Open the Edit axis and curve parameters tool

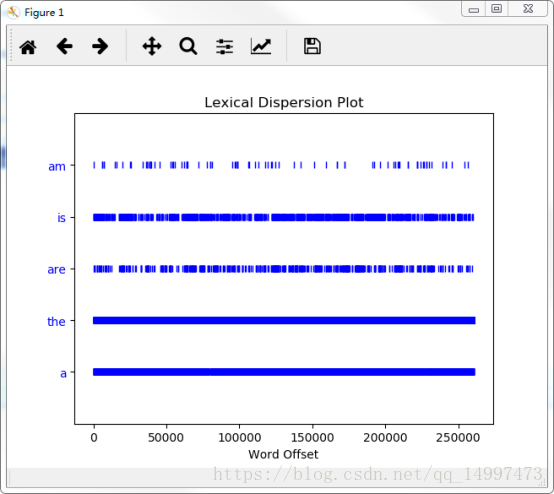[x=261, y=46]
